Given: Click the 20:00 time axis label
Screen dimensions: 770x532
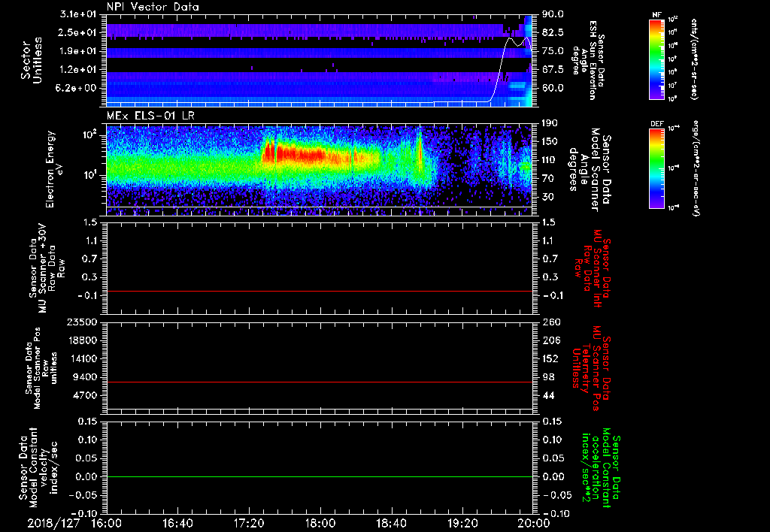Looking at the screenshot, I should [x=533, y=523].
